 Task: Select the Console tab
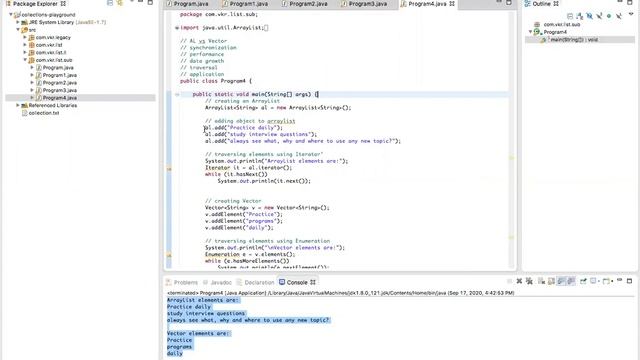click(x=297, y=282)
